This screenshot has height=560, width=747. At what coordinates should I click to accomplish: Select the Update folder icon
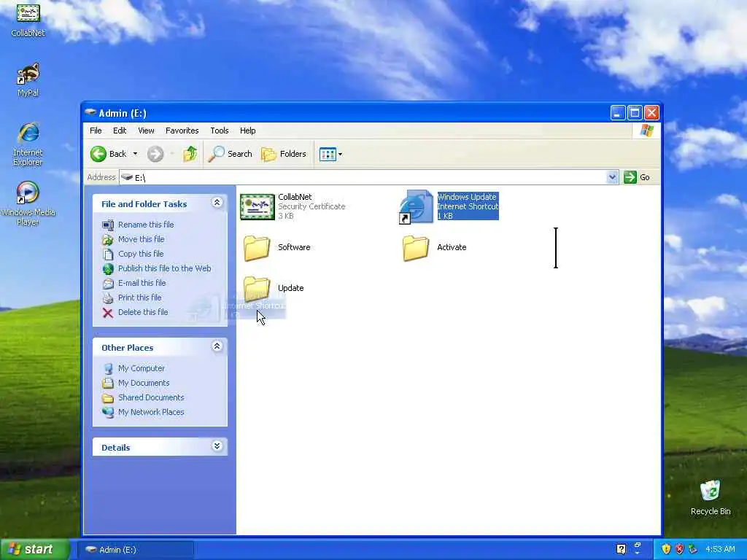point(257,287)
